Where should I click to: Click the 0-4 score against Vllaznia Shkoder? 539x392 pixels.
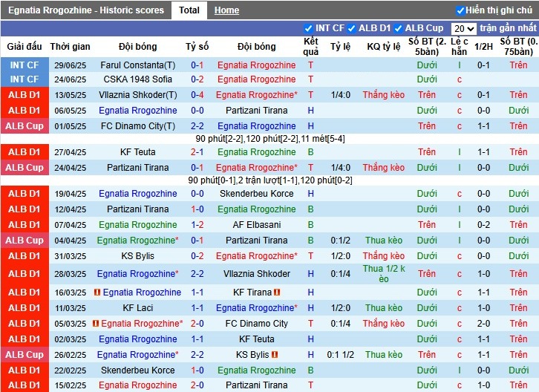click(197, 95)
